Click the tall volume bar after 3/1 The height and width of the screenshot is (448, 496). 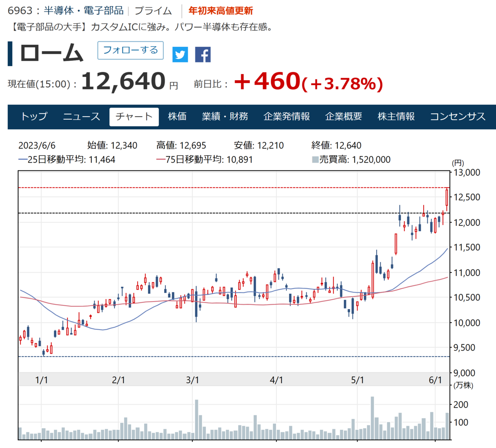pyautogui.click(x=197, y=419)
